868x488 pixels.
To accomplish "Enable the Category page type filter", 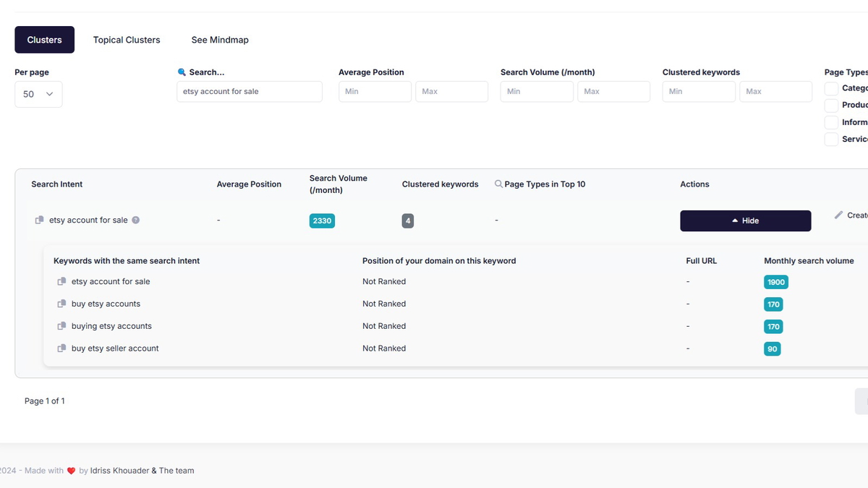I will click(830, 87).
